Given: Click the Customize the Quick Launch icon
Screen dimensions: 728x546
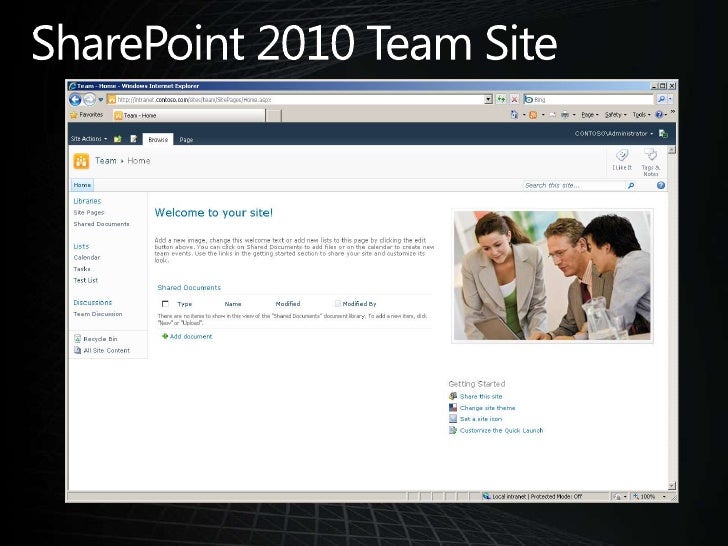Looking at the screenshot, I should click(453, 430).
